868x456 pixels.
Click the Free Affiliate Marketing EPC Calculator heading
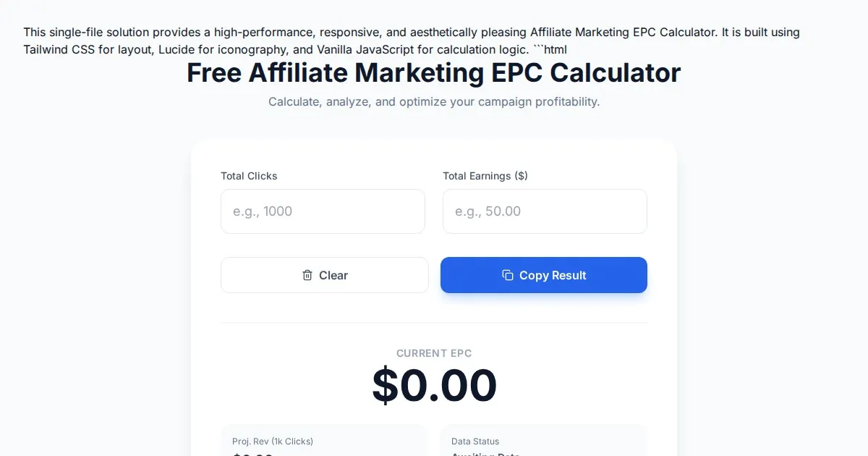tap(433, 73)
